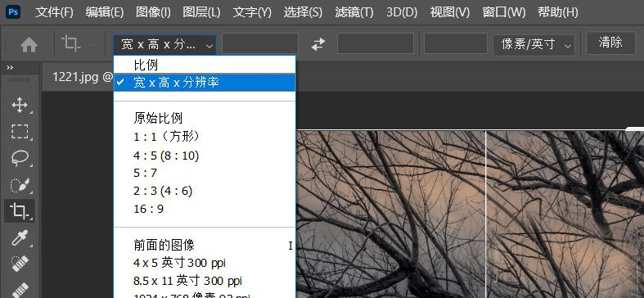Open the 视图(V) menu

[x=450, y=12]
